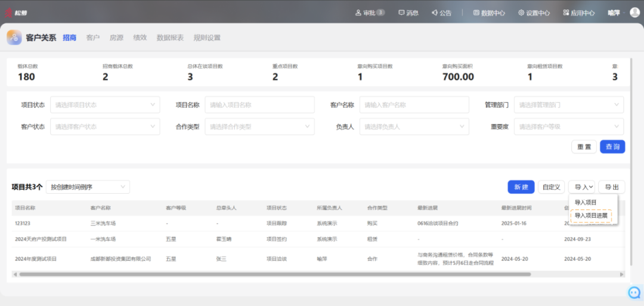Screen dimensions: 644x306
Task: Expand the 合作类型 dropdown
Action: coord(259,127)
